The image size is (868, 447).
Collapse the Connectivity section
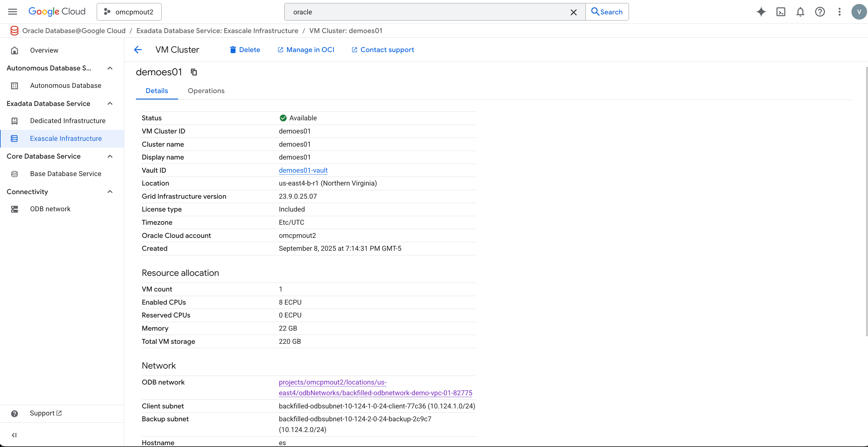coord(110,191)
